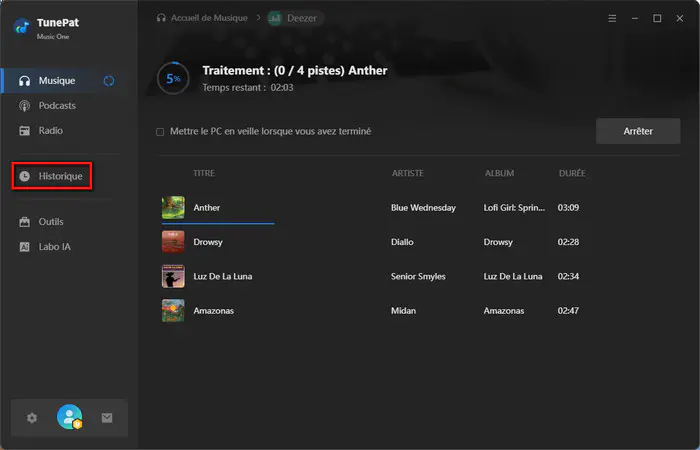
Task: Click artist Diallo
Action: click(402, 242)
